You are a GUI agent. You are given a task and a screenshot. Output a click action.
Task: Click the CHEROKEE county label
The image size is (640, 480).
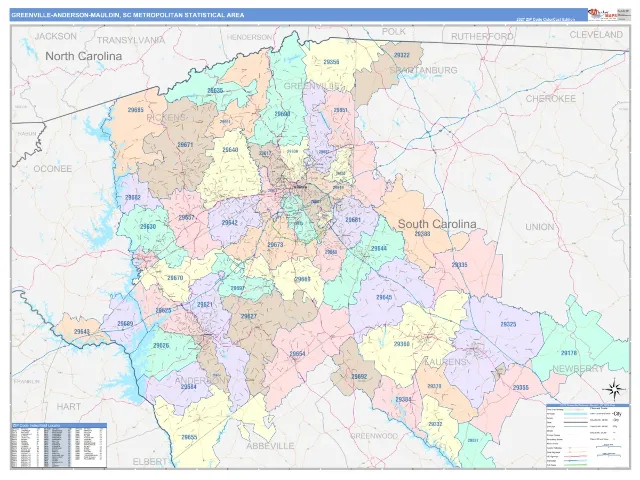(551, 99)
